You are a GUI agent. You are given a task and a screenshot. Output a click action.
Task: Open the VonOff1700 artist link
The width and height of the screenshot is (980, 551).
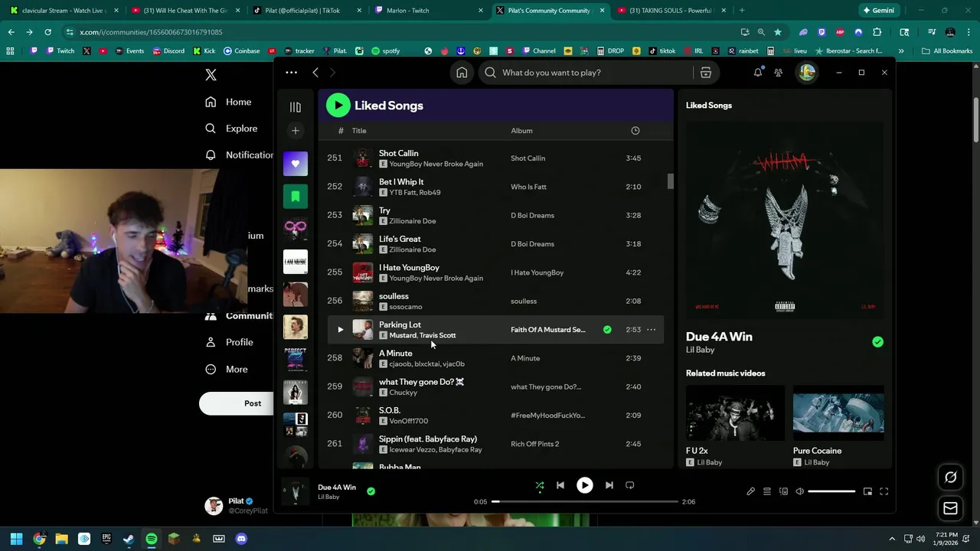click(x=409, y=421)
